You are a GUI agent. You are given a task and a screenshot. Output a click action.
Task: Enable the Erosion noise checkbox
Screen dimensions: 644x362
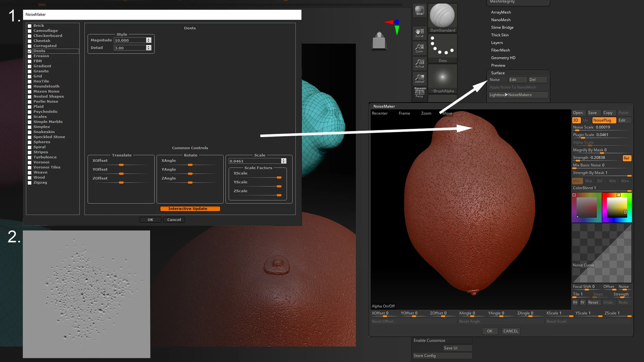pos(30,56)
